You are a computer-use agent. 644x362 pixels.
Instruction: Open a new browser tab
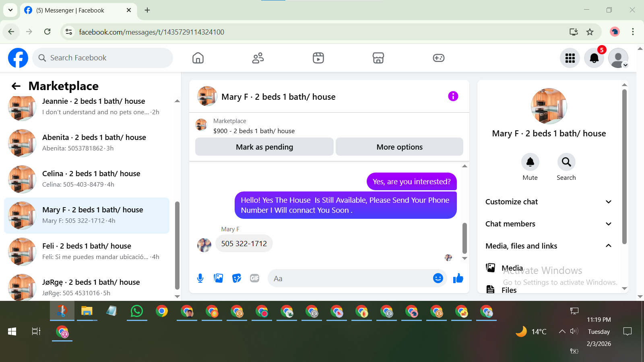click(147, 10)
